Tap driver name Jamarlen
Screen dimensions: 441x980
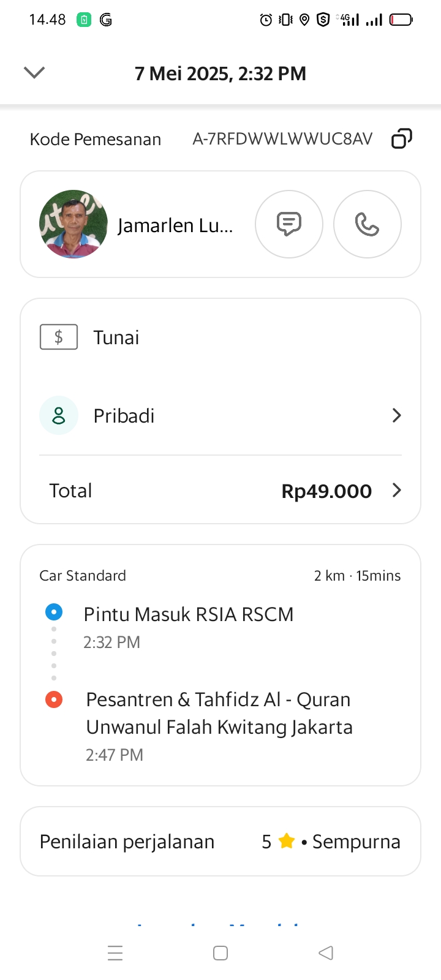(x=175, y=225)
